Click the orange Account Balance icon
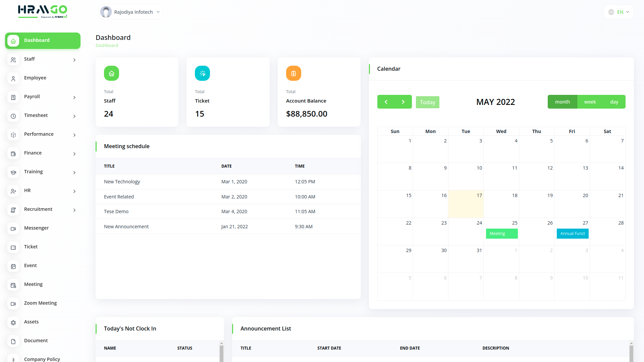This screenshot has height=362, width=644. click(293, 73)
